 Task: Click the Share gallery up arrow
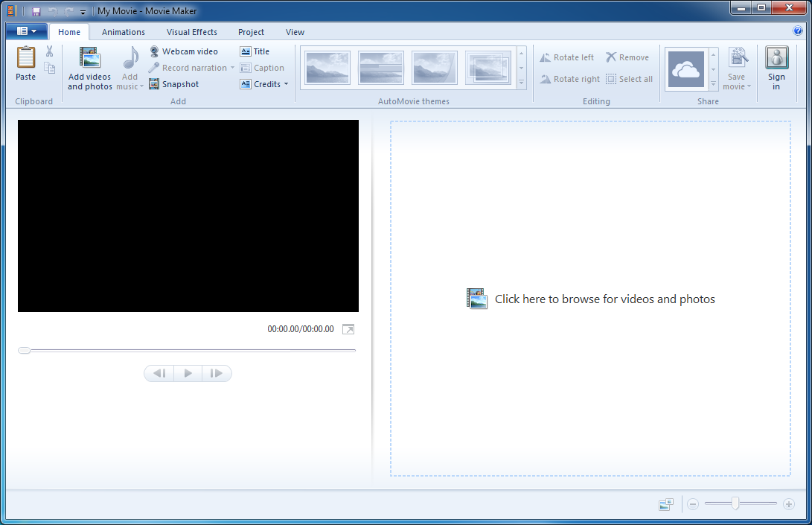tap(713, 55)
